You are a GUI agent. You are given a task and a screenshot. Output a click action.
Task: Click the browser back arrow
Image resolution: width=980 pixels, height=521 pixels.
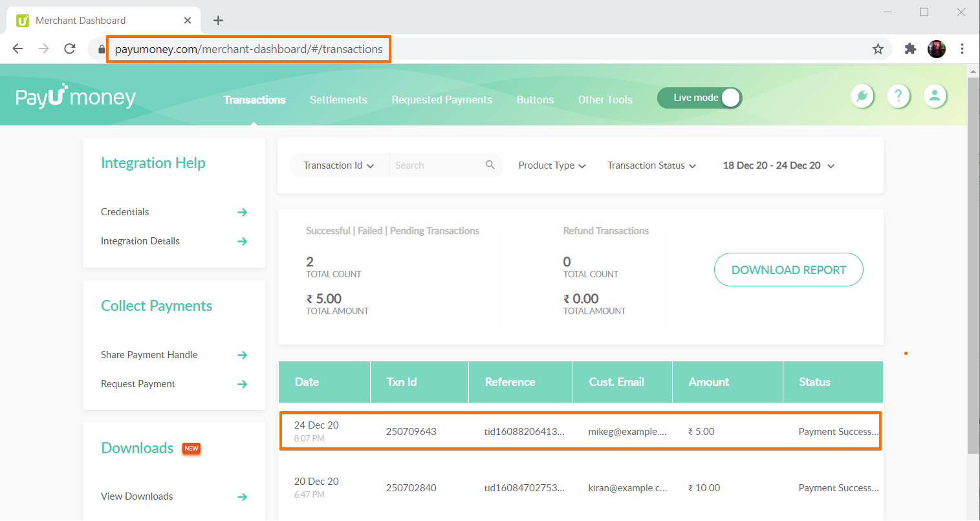click(18, 48)
